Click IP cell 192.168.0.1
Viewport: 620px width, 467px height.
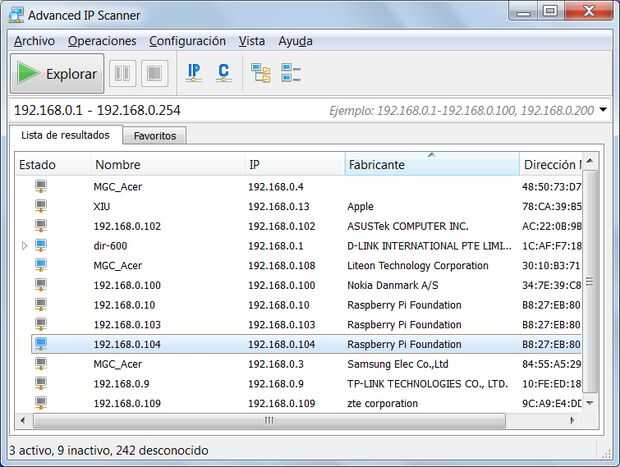pos(276,246)
